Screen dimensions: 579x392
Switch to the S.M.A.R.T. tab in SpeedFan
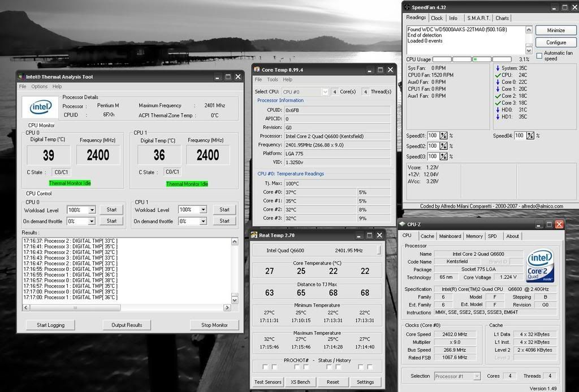[478, 18]
